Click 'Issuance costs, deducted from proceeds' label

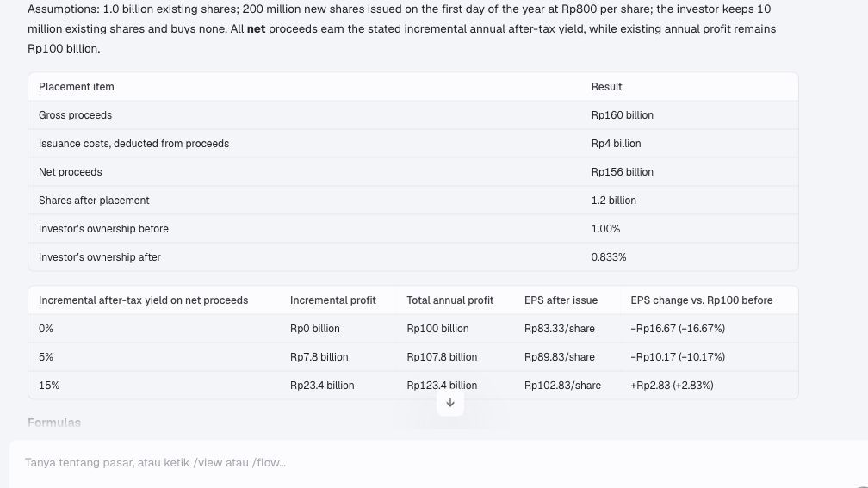coord(134,143)
